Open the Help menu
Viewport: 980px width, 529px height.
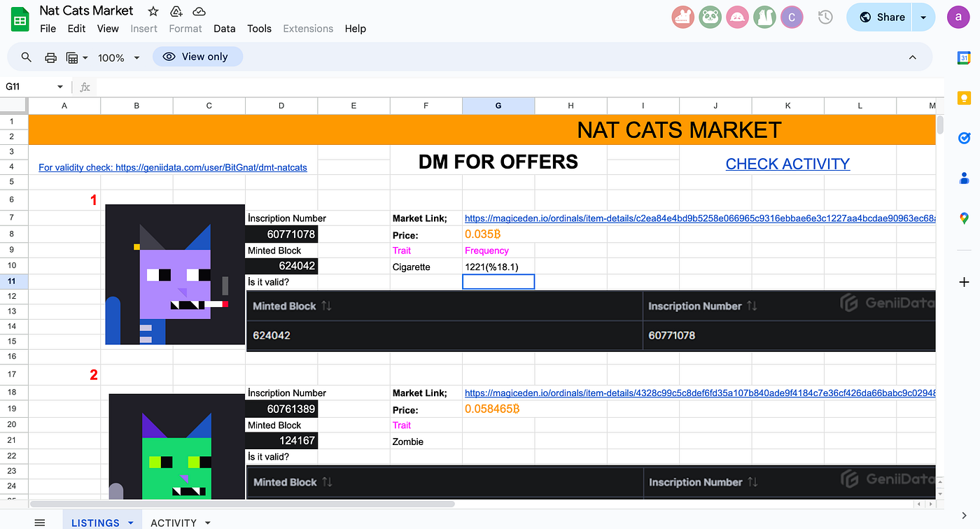click(x=356, y=29)
